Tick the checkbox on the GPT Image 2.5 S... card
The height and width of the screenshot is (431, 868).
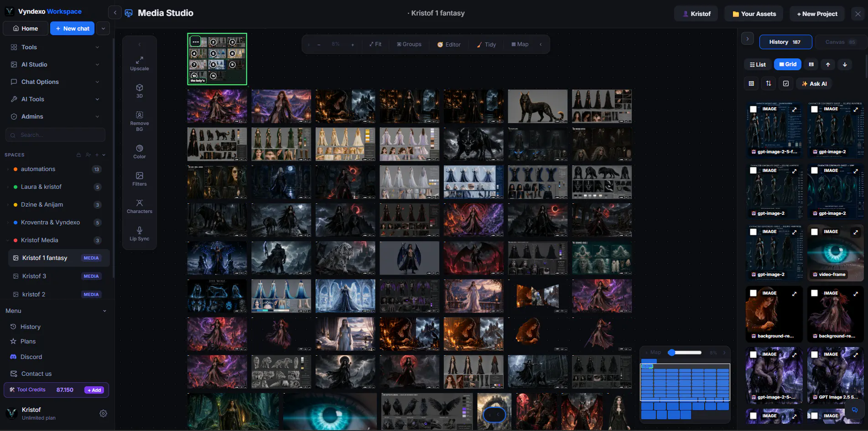[814, 354]
